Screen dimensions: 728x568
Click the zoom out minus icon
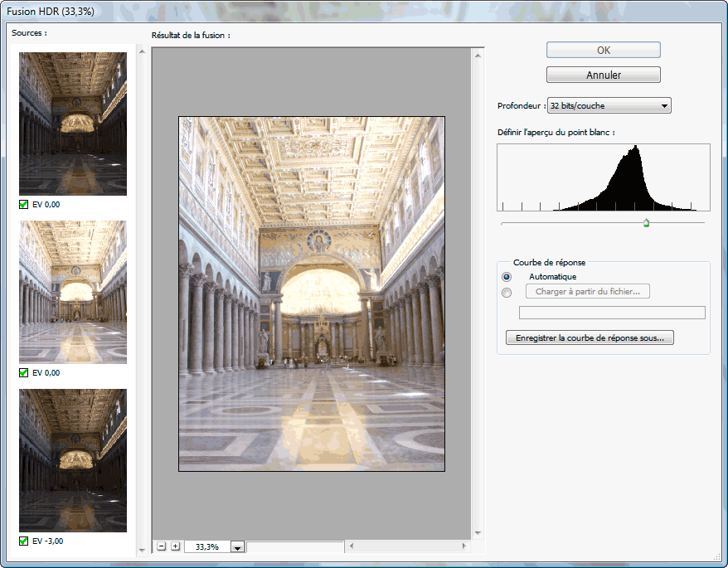click(161, 546)
